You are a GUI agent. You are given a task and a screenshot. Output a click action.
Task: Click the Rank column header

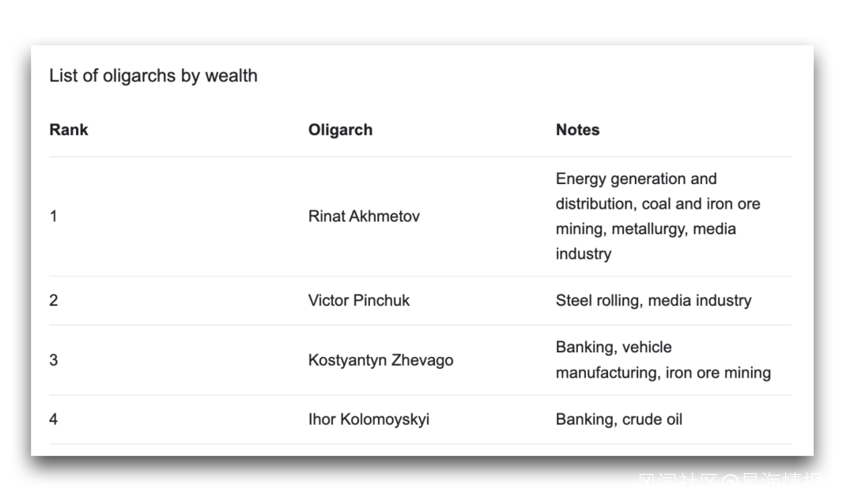coord(69,130)
